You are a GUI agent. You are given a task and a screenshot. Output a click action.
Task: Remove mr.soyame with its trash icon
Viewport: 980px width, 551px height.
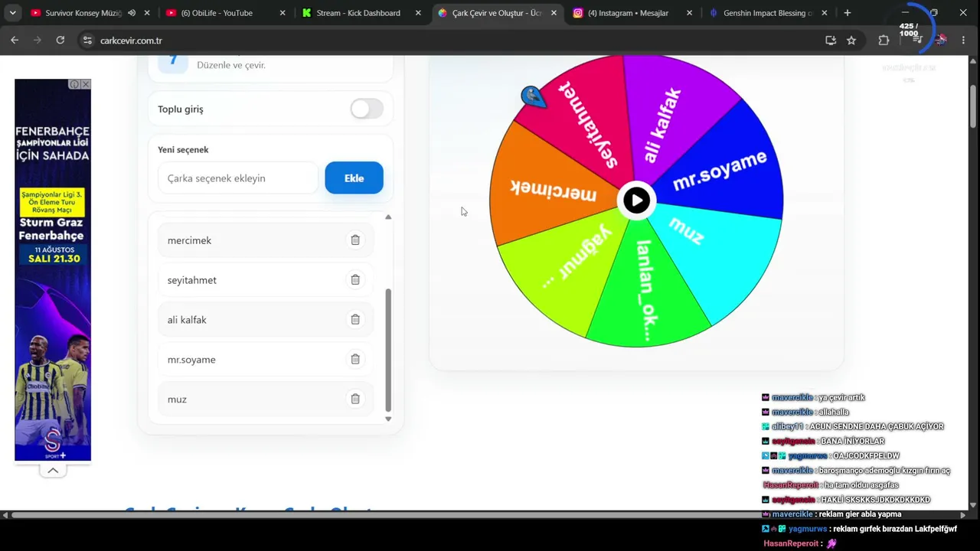tap(355, 360)
